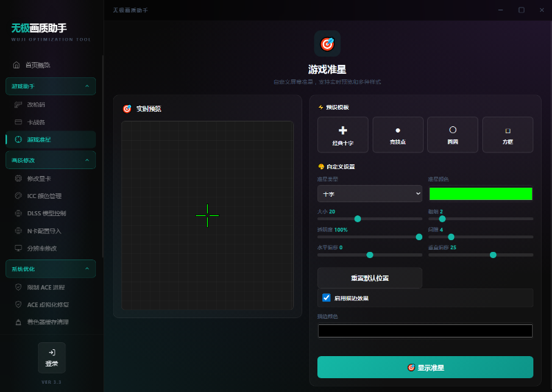Select the 修改显卡 chip icon
This screenshot has width=552, height=392.
point(19,179)
